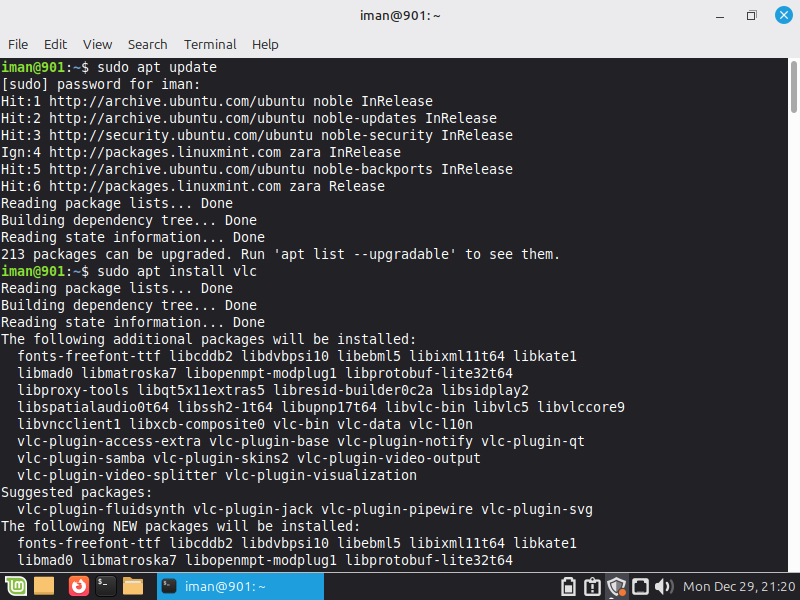Image resolution: width=800 pixels, height=600 pixels.
Task: Open the Search menu
Action: [147, 44]
